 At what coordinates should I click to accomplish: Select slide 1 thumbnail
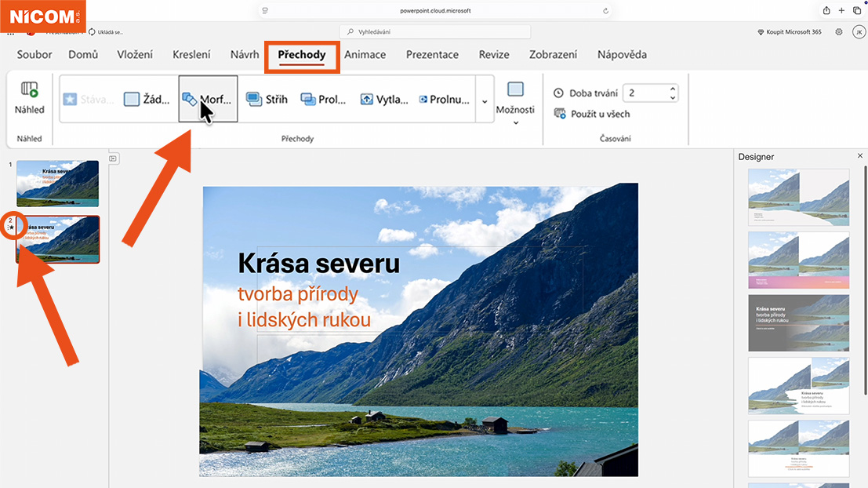click(x=57, y=184)
